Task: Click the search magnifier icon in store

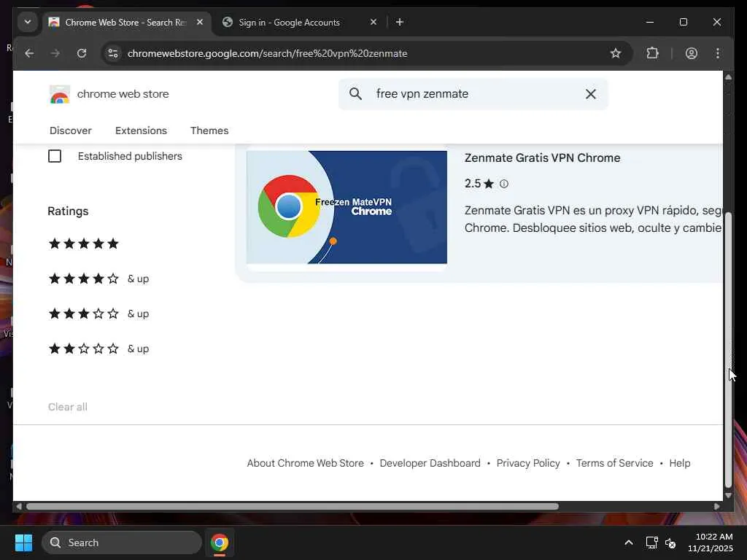Action: pos(355,94)
